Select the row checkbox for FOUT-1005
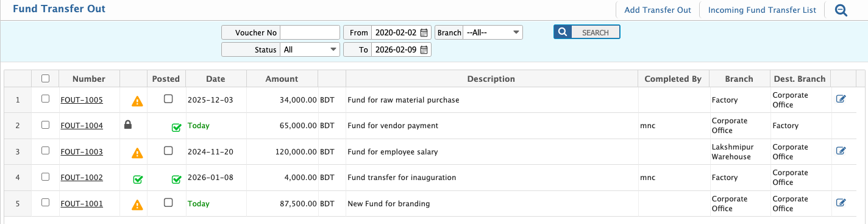The width and height of the screenshot is (868, 224). point(45,99)
